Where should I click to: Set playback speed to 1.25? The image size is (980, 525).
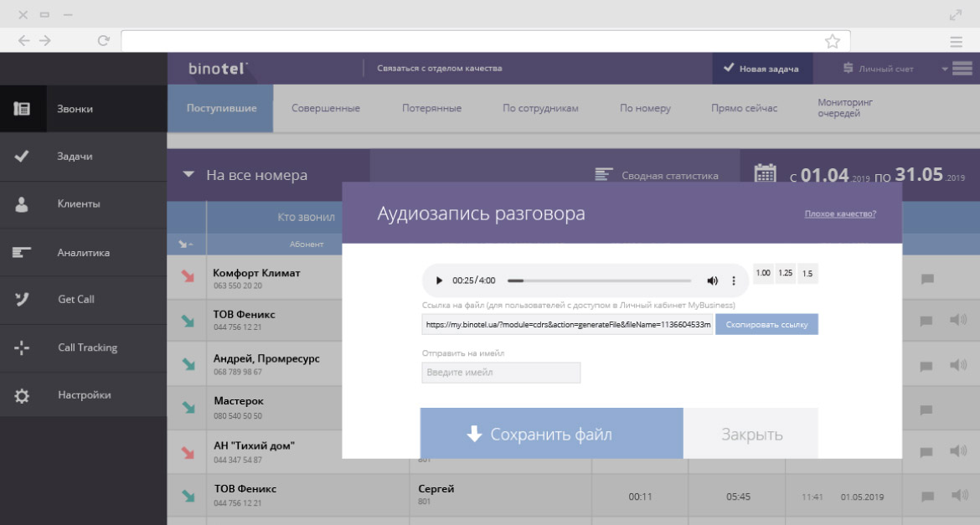pos(785,274)
